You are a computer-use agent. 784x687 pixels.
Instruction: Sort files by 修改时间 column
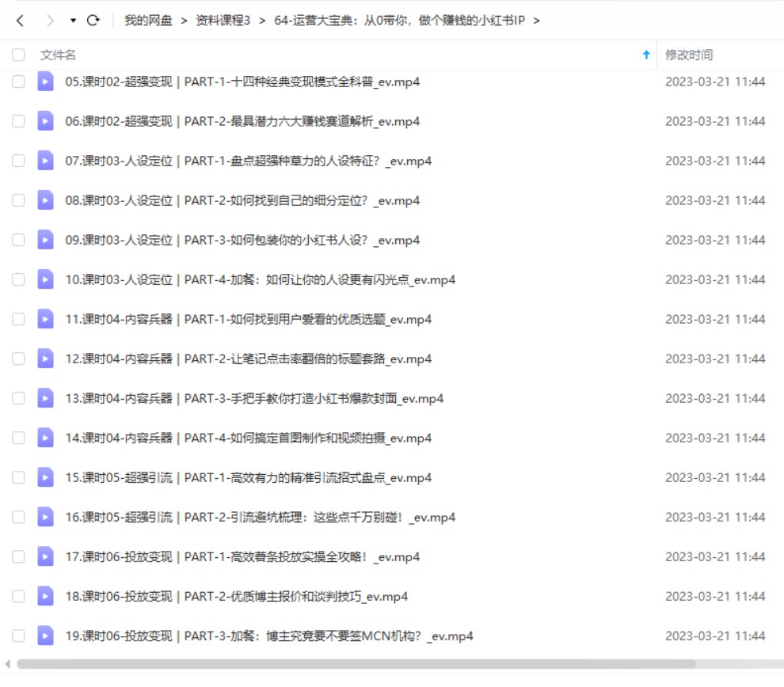click(688, 55)
